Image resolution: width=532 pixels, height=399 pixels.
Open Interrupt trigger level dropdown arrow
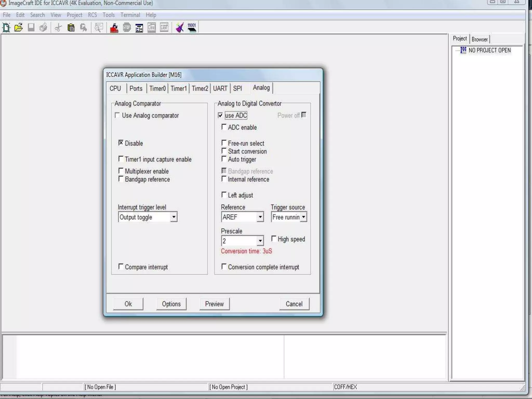tap(174, 217)
